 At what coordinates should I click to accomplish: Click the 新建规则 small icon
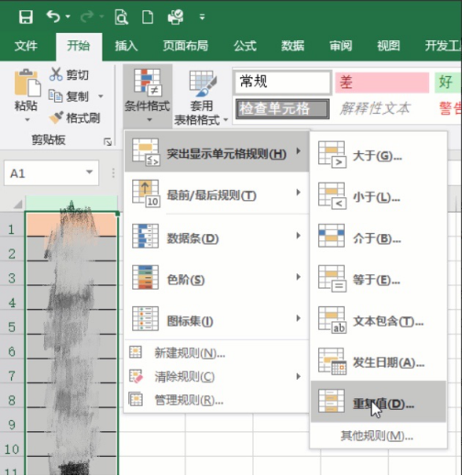(136, 352)
